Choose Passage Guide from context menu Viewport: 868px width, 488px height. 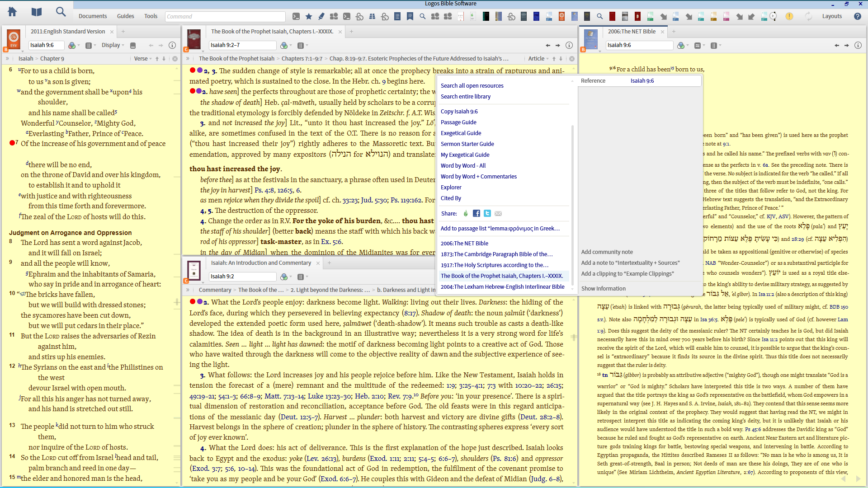[x=458, y=122]
